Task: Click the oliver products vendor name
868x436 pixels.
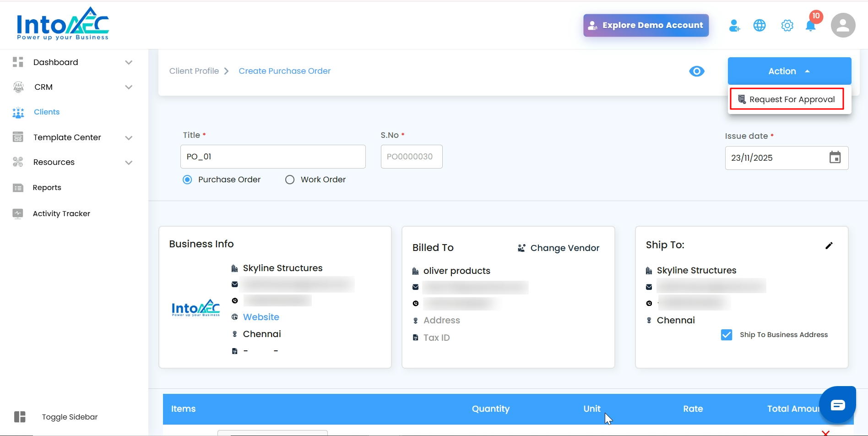Action: [456, 271]
